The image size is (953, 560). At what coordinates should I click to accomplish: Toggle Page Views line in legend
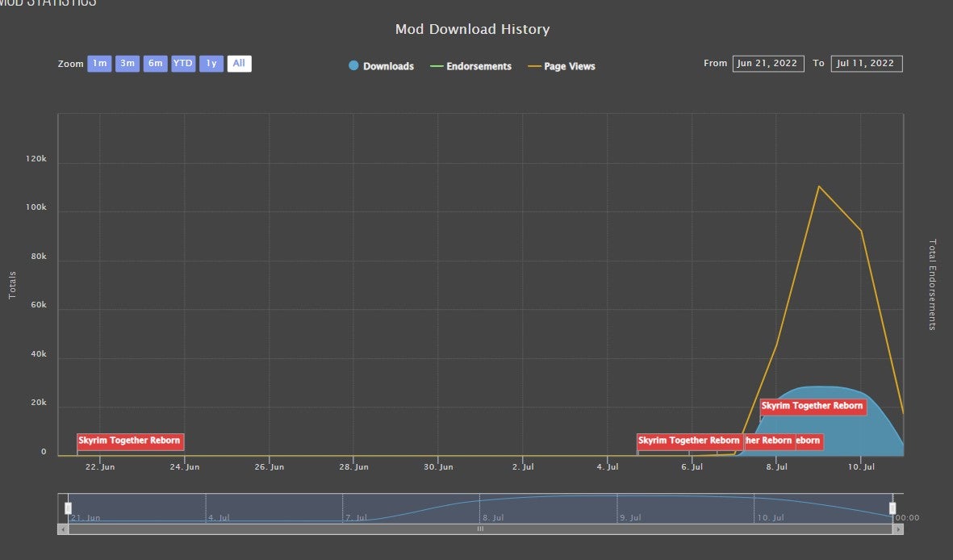569,66
